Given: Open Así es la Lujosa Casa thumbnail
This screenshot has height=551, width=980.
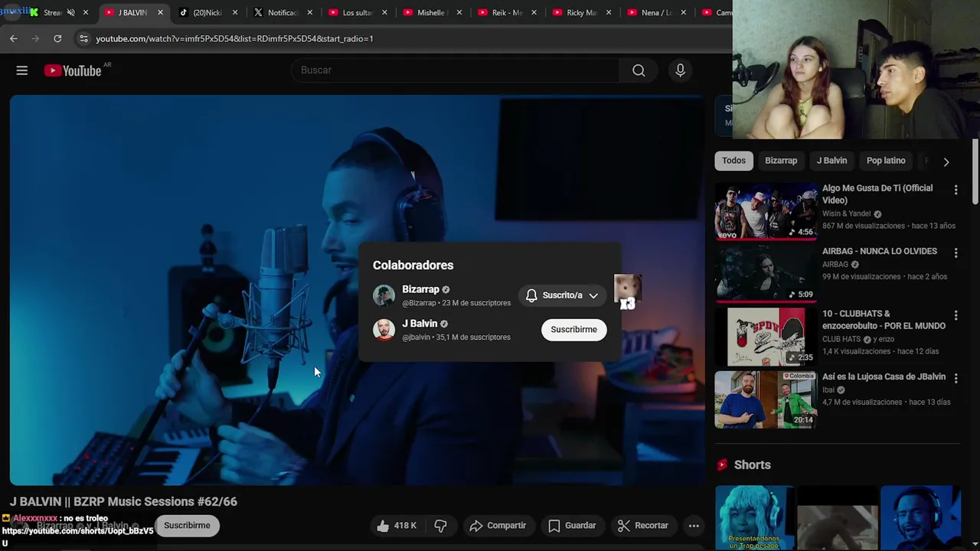Looking at the screenshot, I should (x=766, y=399).
